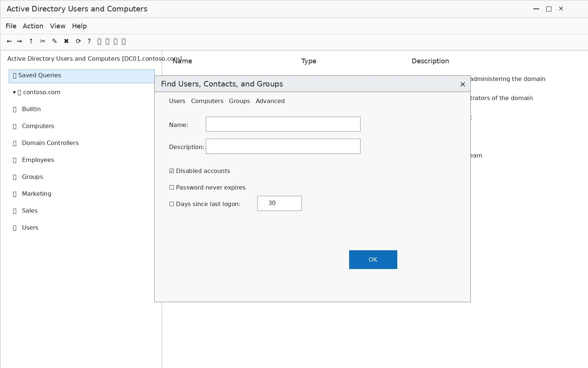Collapse the contoso.com tree node
The image size is (588, 368).
tap(14, 92)
